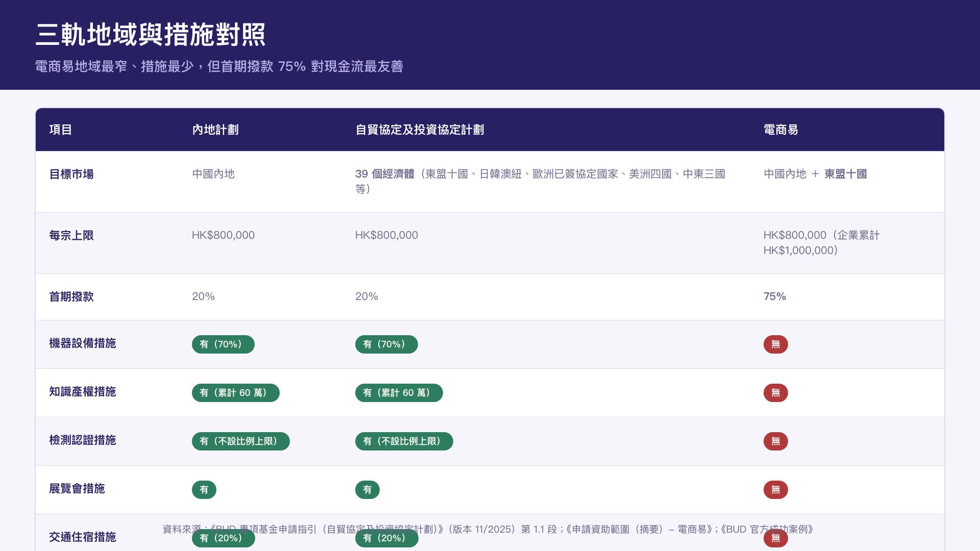The height and width of the screenshot is (551, 980).
Task: Click HK$800,000 in the 自貿協定 column
Action: pyautogui.click(x=386, y=235)
